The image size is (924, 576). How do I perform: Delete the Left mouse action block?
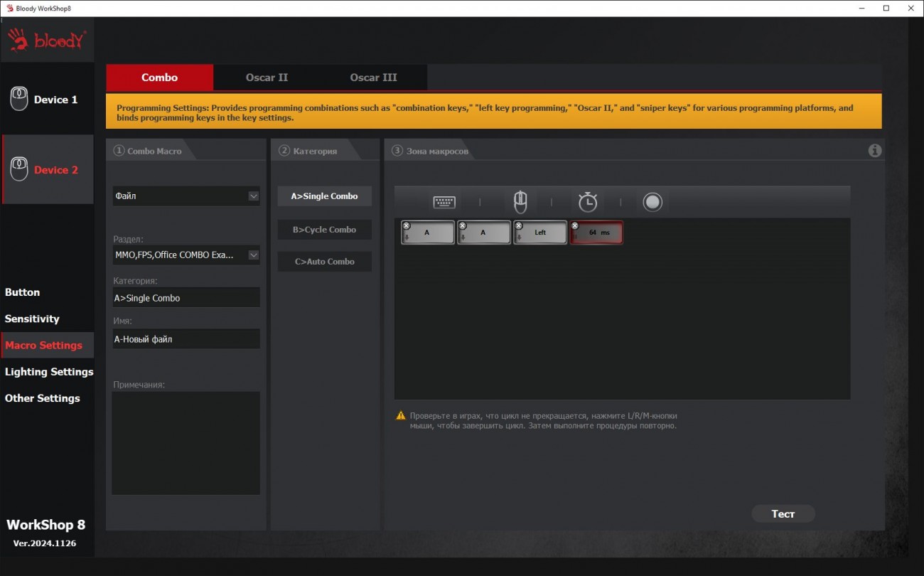point(519,225)
